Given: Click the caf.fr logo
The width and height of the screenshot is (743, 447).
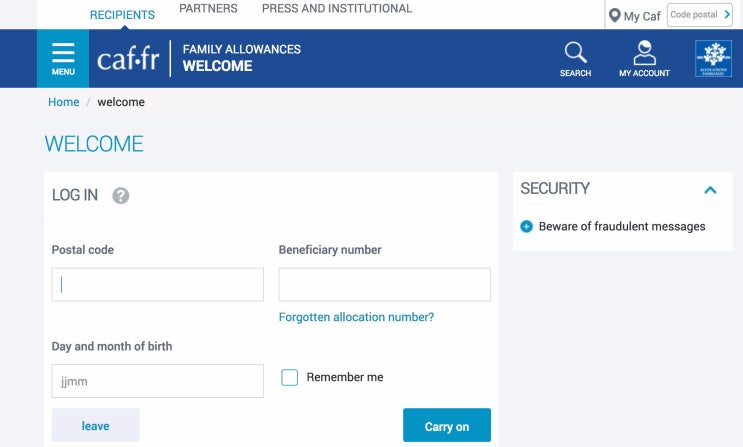Looking at the screenshot, I should click(128, 59).
